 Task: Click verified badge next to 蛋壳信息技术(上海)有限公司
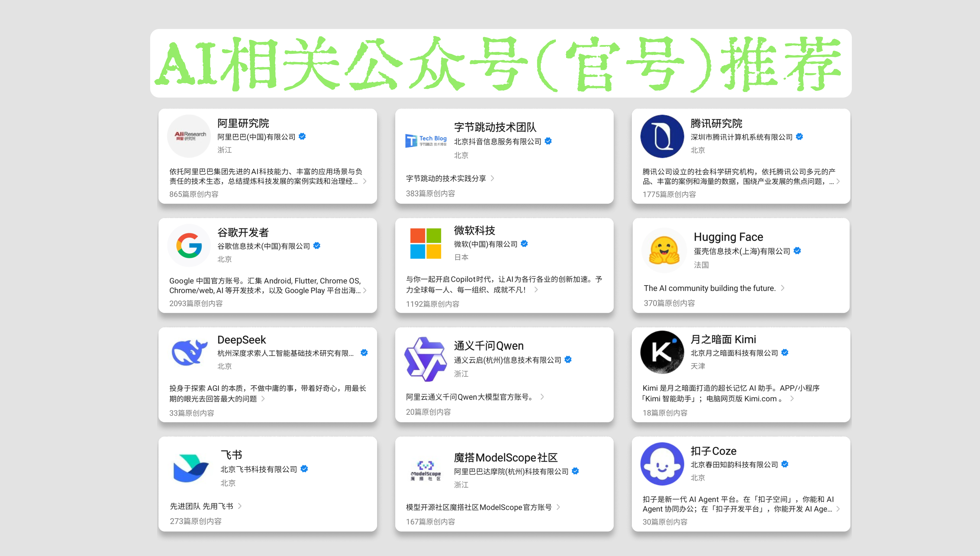click(797, 251)
